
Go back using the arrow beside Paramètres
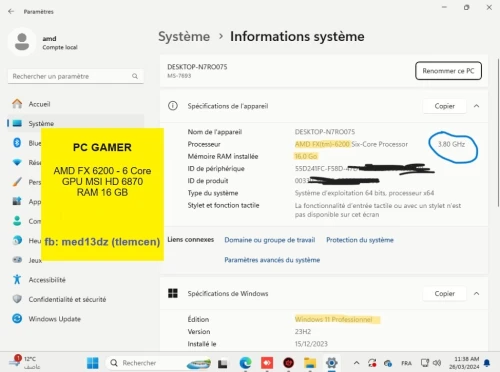click(x=11, y=11)
